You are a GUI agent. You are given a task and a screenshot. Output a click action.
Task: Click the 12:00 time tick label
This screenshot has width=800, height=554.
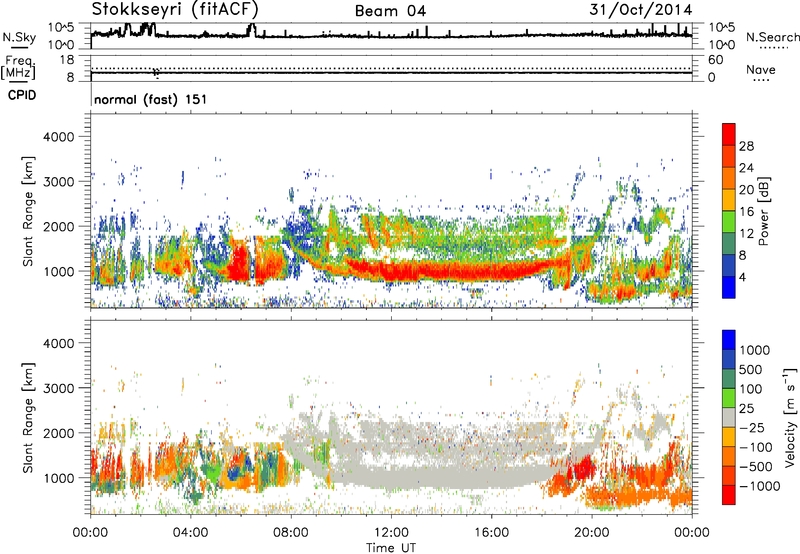pos(391,533)
